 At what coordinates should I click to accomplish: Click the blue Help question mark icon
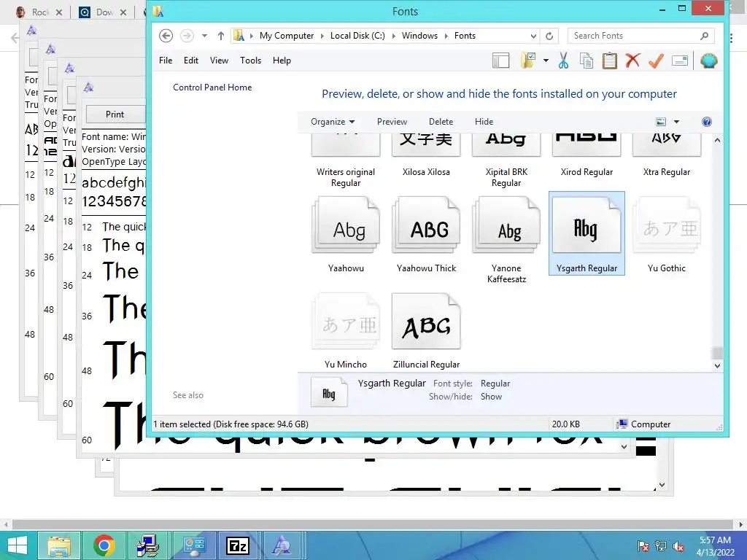(x=706, y=122)
